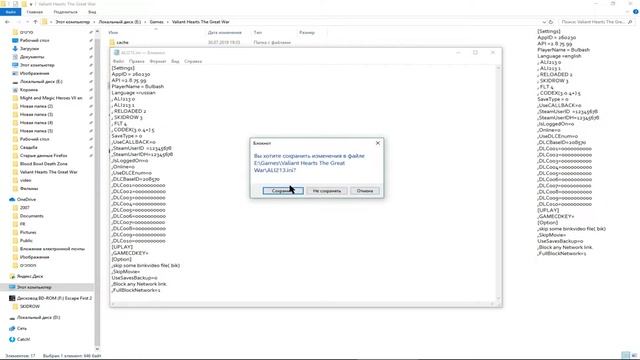Click the Refresh icon beside address bar

coord(551,22)
